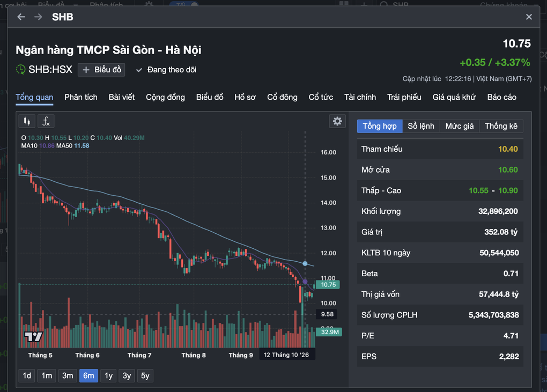View the Cổ tức tab
Image resolution: width=547 pixels, height=392 pixels.
[321, 97]
